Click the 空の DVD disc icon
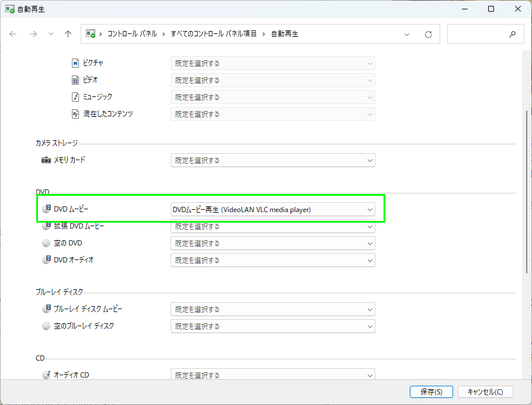Image resolution: width=532 pixels, height=405 pixels. coord(46,243)
